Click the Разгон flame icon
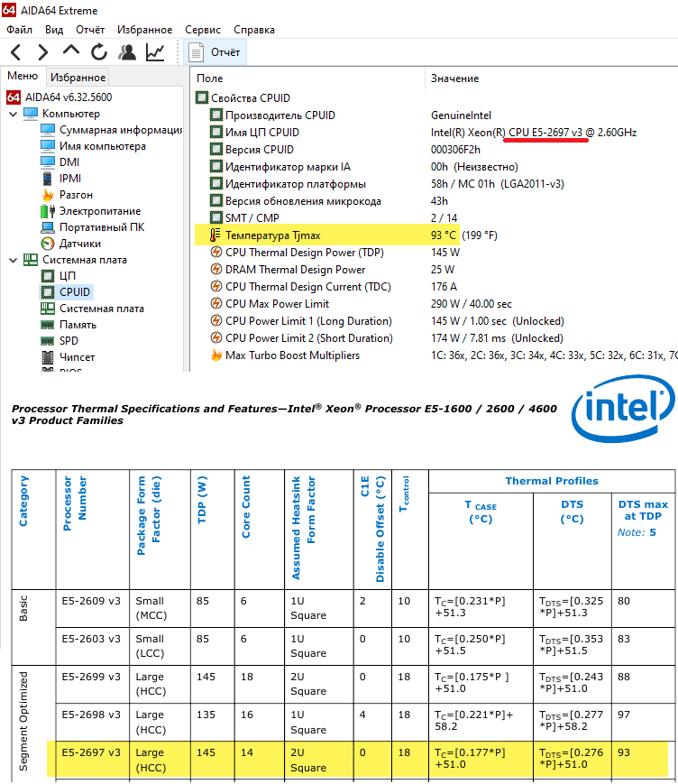The width and height of the screenshot is (678, 784). (x=48, y=195)
